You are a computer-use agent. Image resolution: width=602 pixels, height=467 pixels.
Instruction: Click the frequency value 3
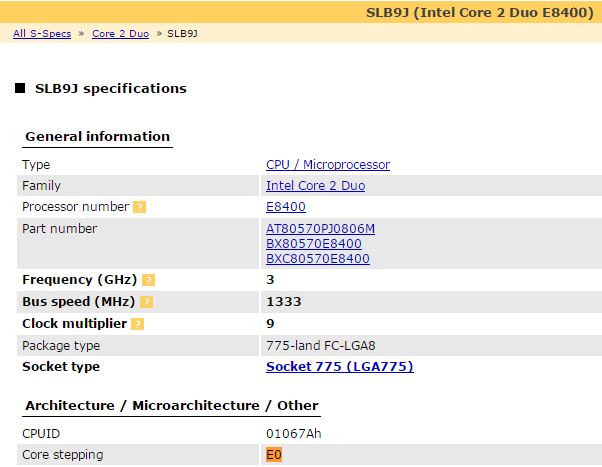pyautogui.click(x=270, y=280)
